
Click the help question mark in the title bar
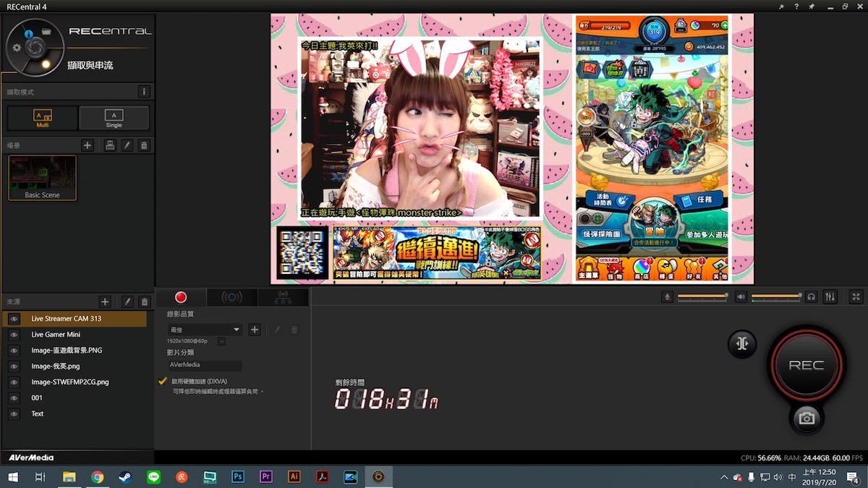(x=796, y=7)
